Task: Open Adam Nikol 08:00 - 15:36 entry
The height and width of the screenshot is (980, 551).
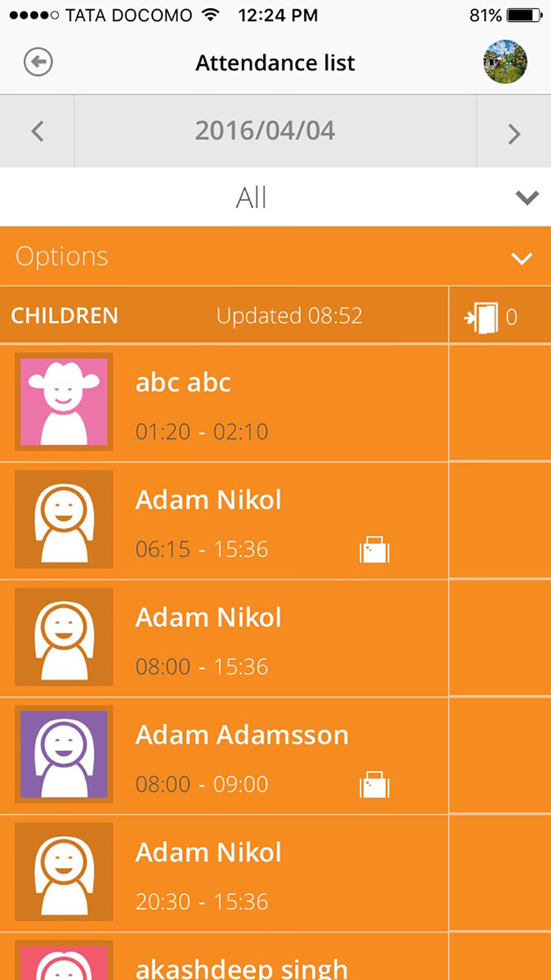Action: pyautogui.click(x=224, y=638)
